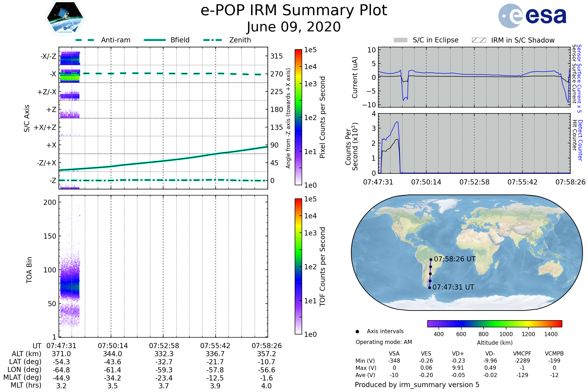Click the Altitude (km) horizontal colorbar
This screenshot has height=392, width=588.
click(x=494, y=324)
